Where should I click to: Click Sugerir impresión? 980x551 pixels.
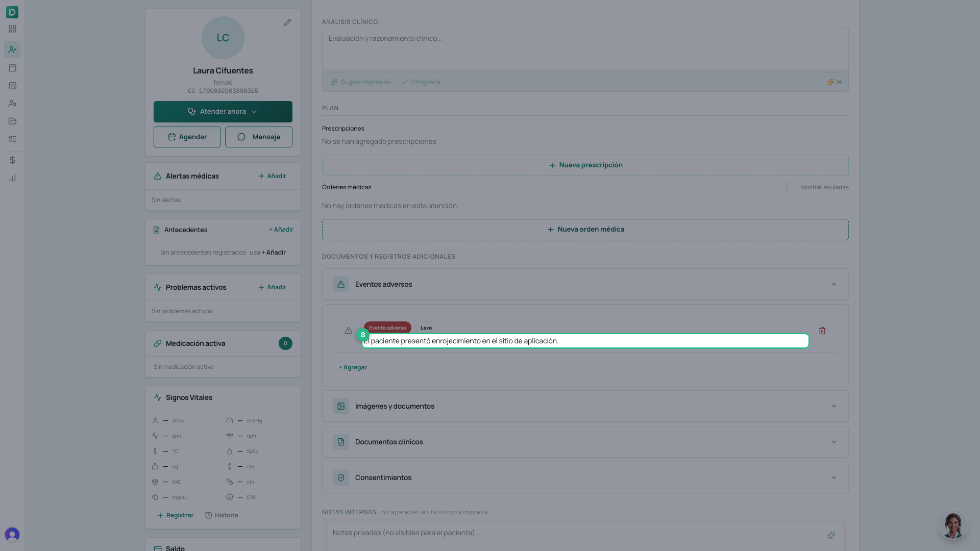361,82
